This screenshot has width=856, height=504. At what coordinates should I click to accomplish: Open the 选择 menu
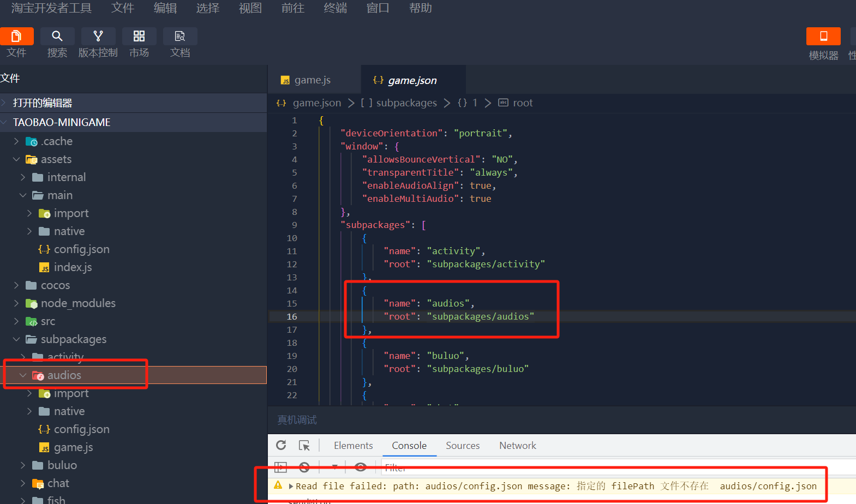coord(208,8)
